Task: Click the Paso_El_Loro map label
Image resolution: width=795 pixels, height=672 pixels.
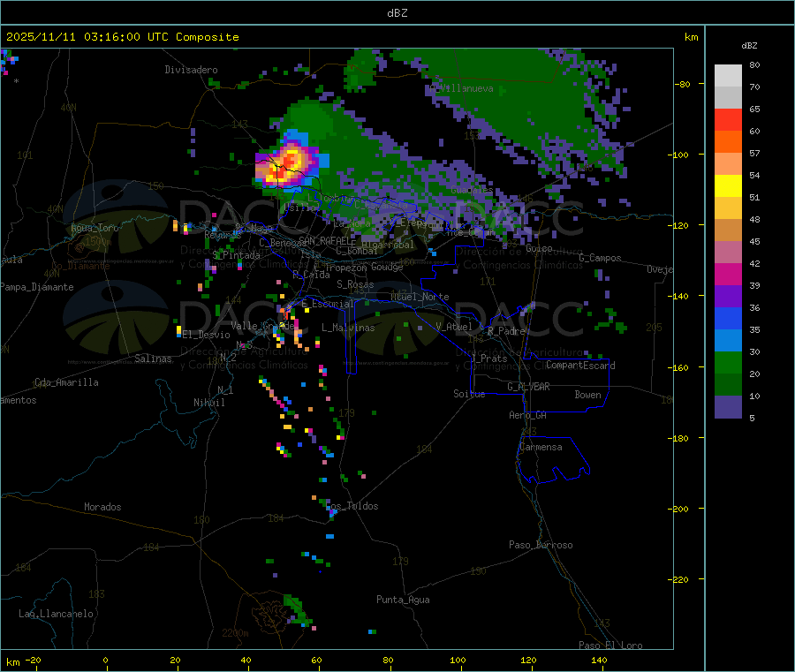Action: (611, 646)
